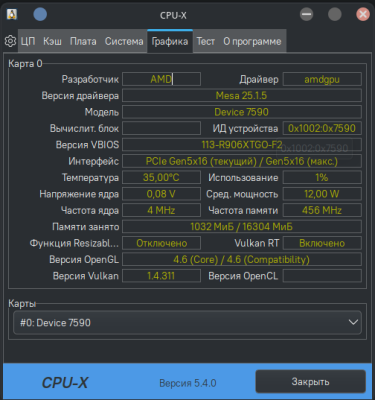Click the Температура field showing 35,00°C
Viewport: 375px width, 400px height.
[x=161, y=177]
